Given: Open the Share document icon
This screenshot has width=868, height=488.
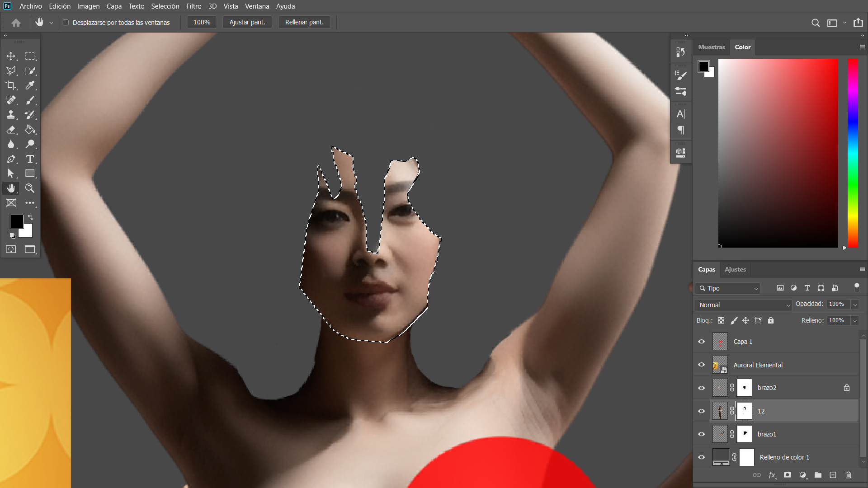Looking at the screenshot, I should coord(858,23).
